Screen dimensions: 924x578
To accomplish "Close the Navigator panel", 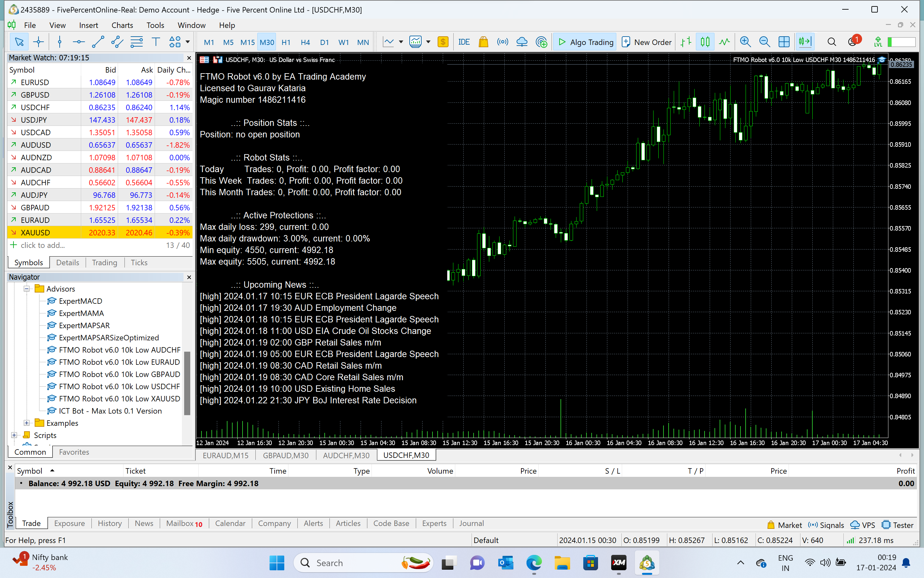I will pos(189,277).
